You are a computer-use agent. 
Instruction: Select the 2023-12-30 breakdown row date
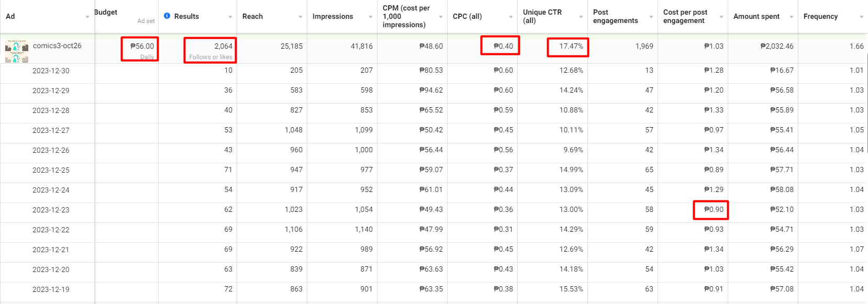tap(51, 71)
